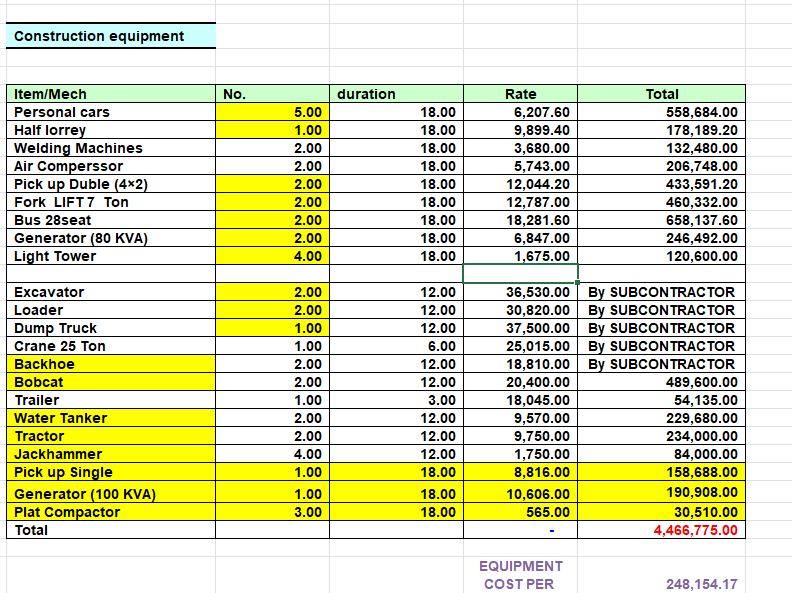Select the duration header cell
This screenshot has width=792, height=593.
coord(395,94)
